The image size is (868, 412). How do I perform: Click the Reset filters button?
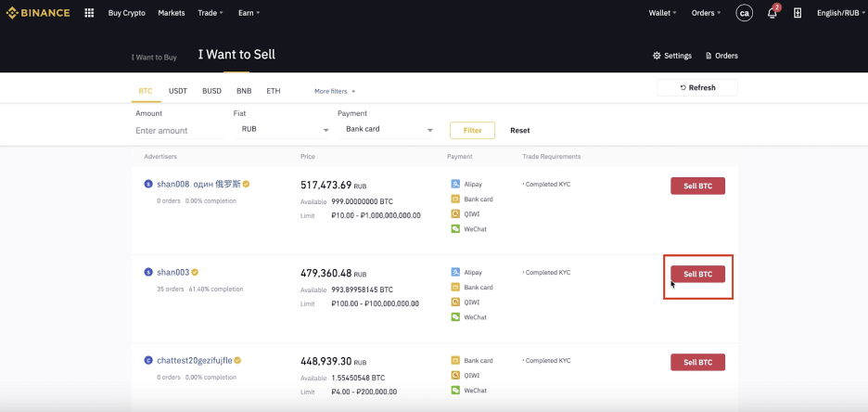(520, 130)
